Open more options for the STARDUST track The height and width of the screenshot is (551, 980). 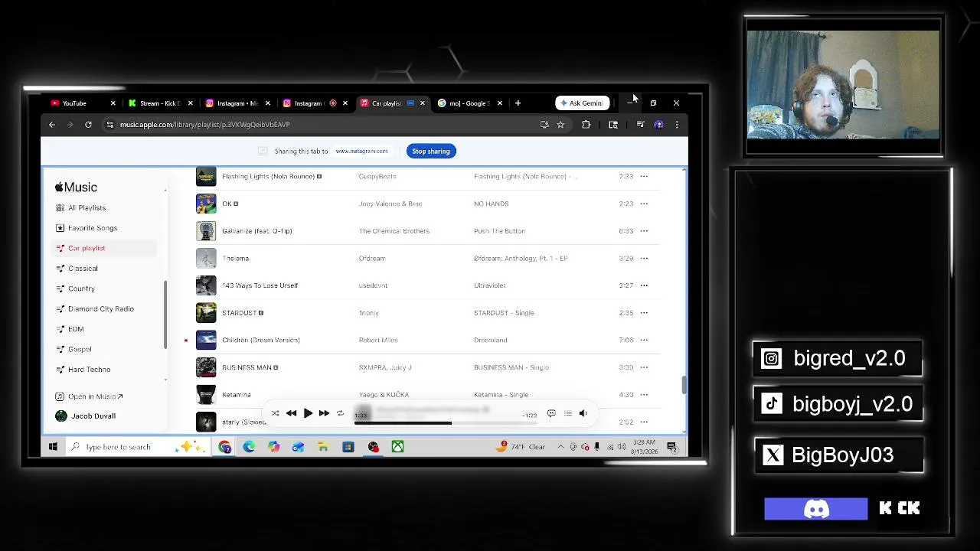point(644,313)
